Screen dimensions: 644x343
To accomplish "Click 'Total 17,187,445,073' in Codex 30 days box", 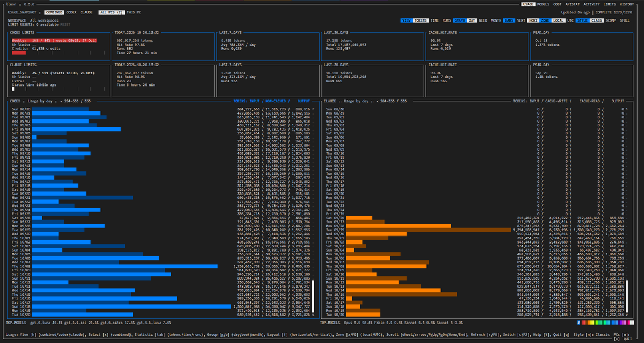I will pyautogui.click(x=346, y=45).
